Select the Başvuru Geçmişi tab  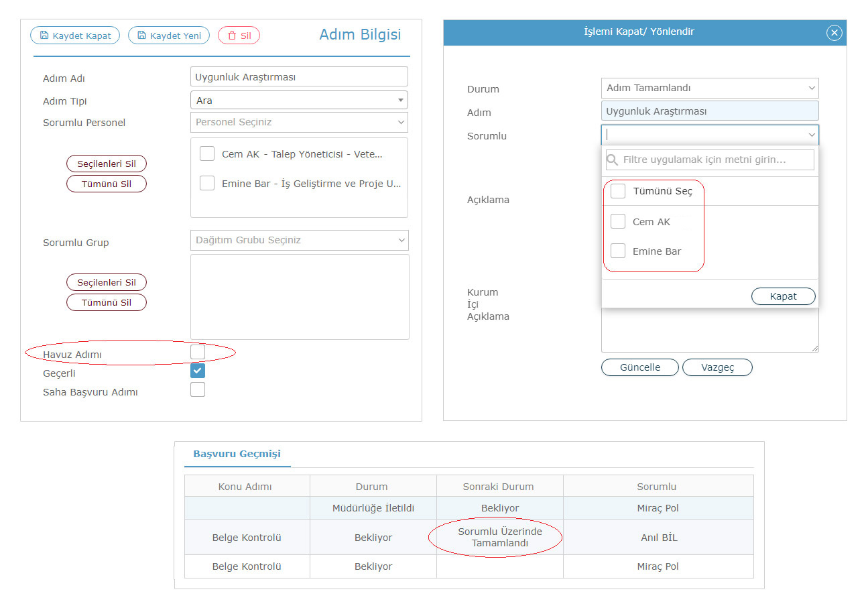[x=237, y=454]
